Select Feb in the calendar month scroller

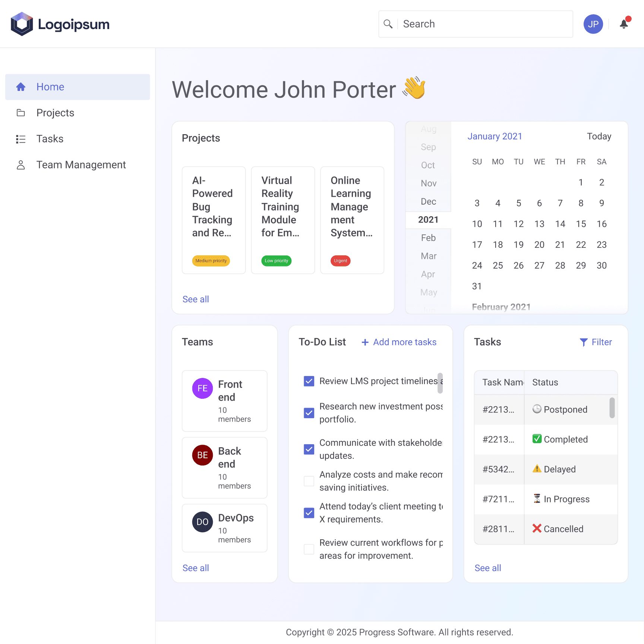[x=428, y=238]
